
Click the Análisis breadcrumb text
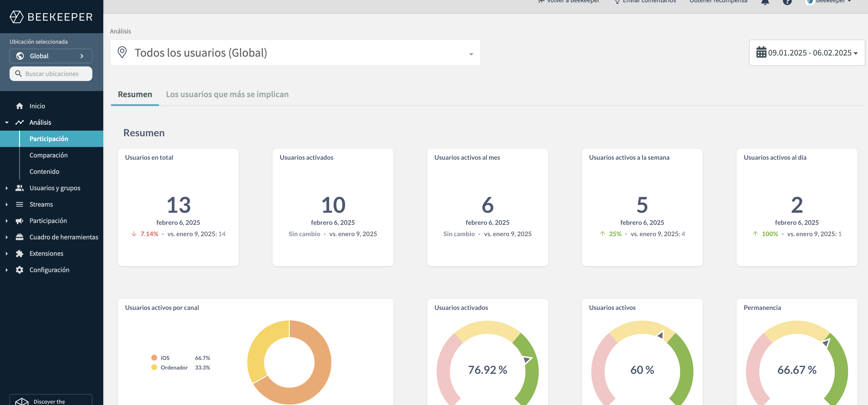[120, 31]
